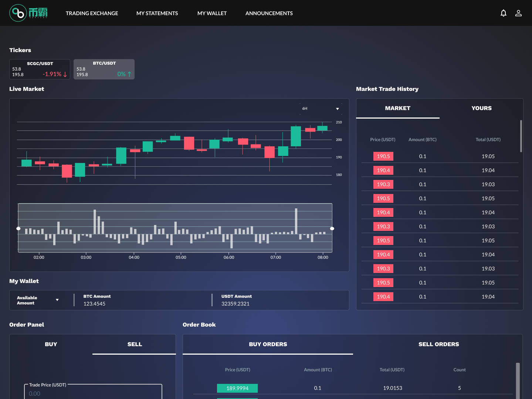The height and width of the screenshot is (399, 532).
Task: Open the My Wallet menu item
Action: tap(212, 13)
